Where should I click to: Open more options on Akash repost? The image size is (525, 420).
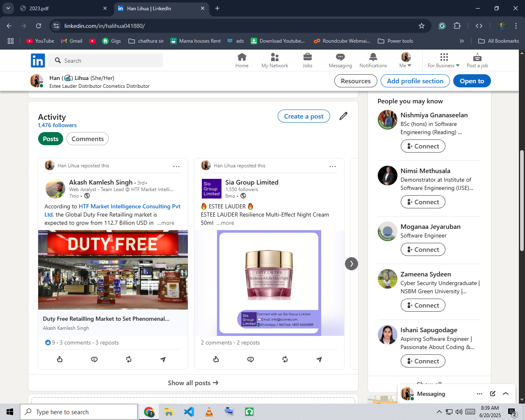point(176,166)
